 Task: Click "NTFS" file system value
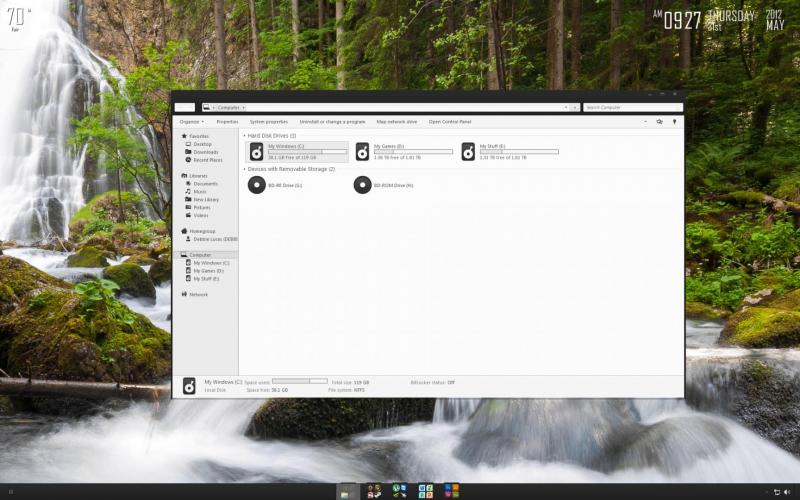click(359, 390)
